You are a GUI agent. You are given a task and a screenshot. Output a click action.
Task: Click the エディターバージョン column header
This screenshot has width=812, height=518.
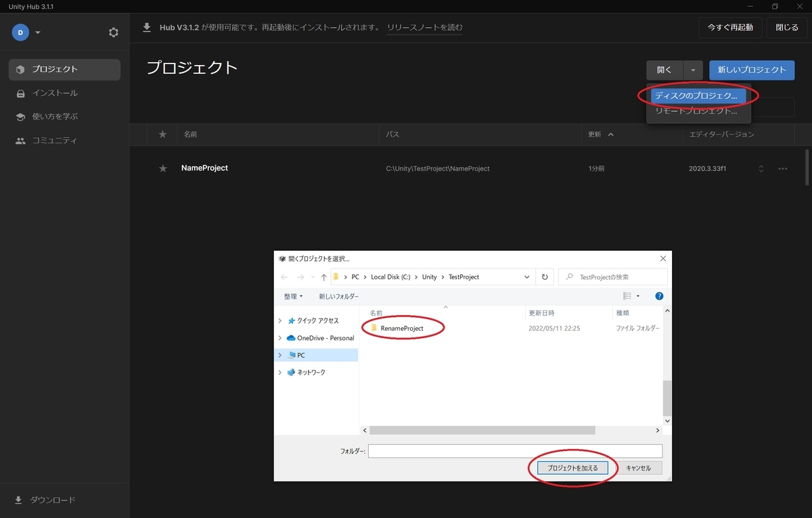click(x=721, y=135)
